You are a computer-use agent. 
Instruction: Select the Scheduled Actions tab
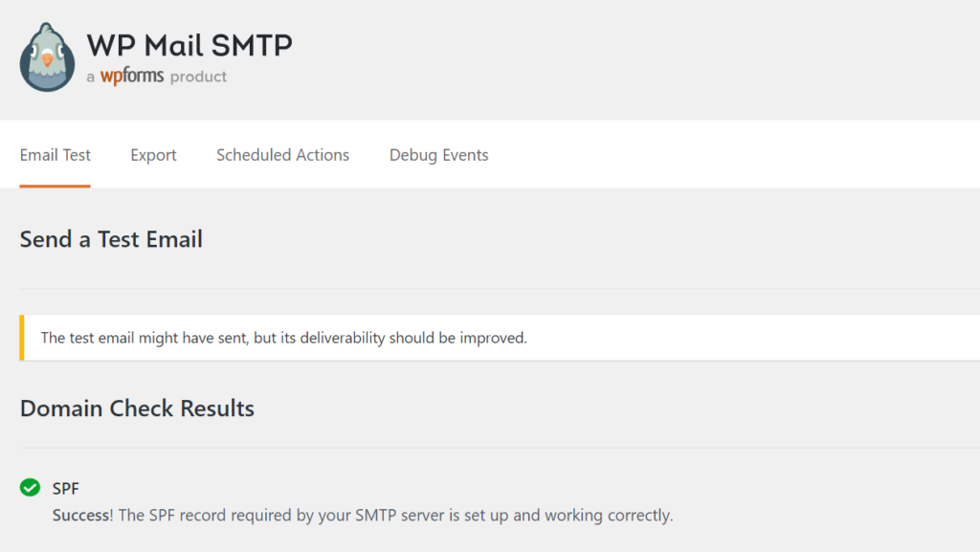tap(282, 154)
